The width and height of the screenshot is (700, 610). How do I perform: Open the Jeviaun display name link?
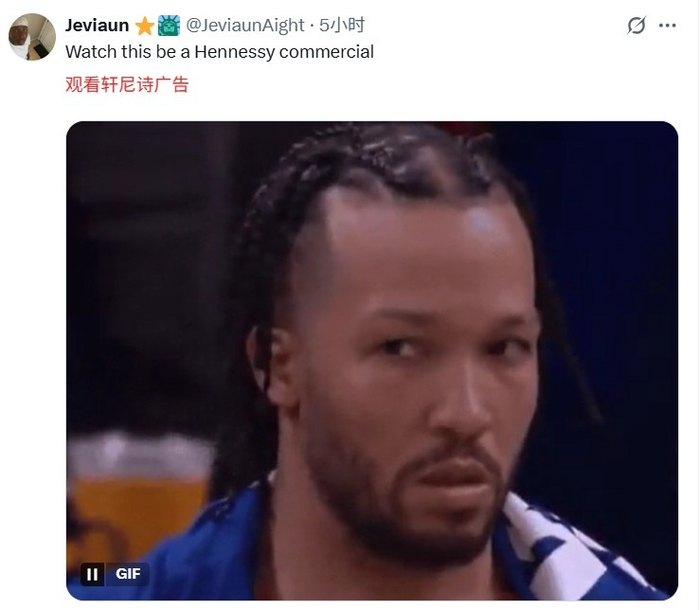click(97, 25)
